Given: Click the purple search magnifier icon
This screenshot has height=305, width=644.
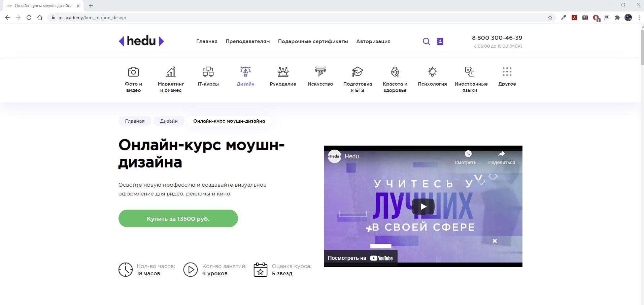Looking at the screenshot, I should coord(426,41).
